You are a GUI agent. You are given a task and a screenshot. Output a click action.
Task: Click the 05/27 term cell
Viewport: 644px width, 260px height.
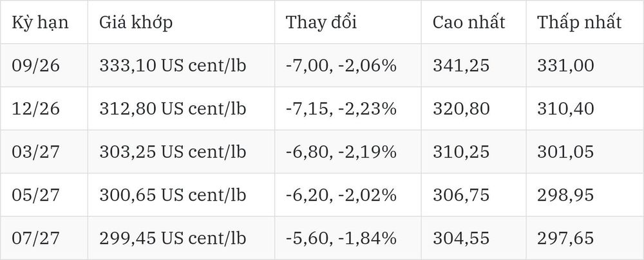point(35,195)
